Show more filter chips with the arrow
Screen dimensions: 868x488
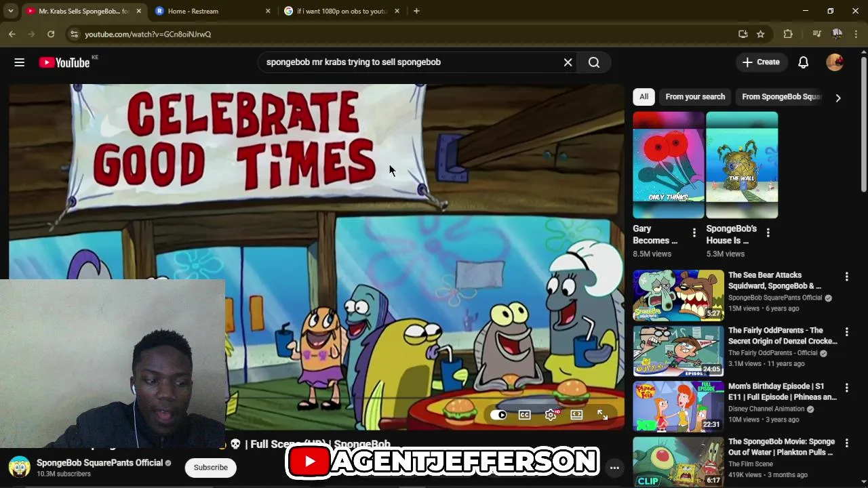tap(838, 98)
